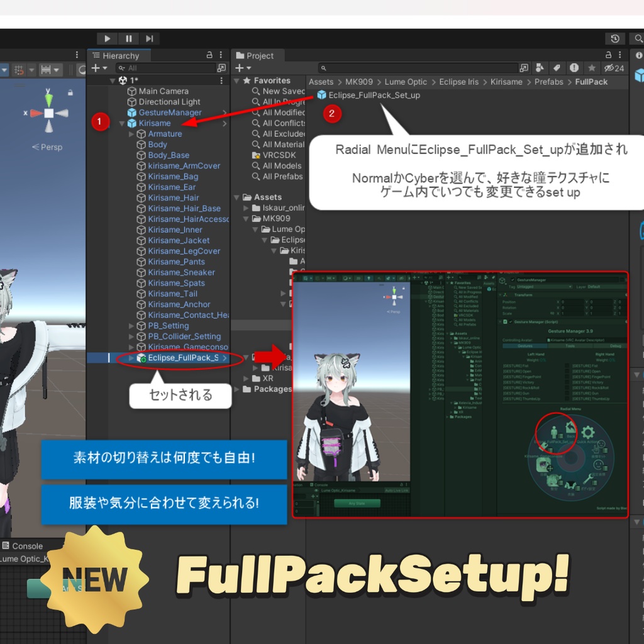Expand PB_Setting object
Viewport: 644px width, 644px height.
pos(131,326)
